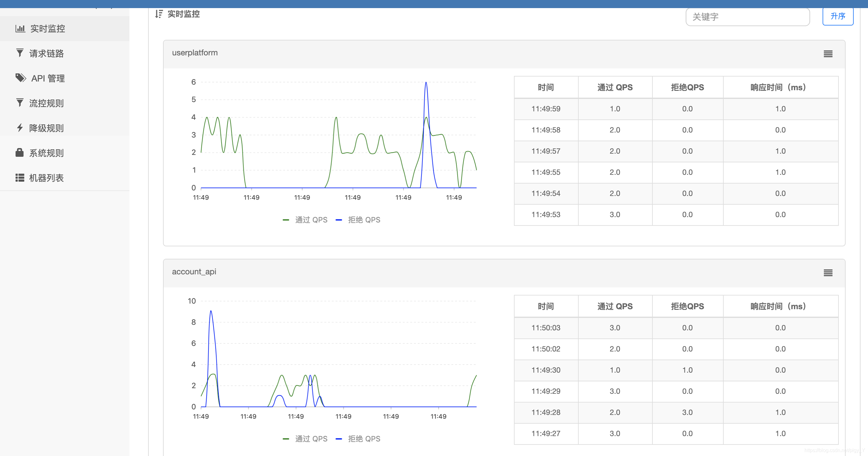Open the account_api chart menu icon
This screenshot has height=456, width=868.
pos(828,273)
